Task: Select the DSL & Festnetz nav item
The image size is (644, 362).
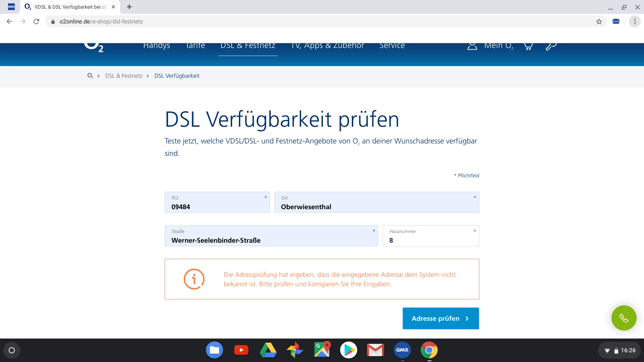Action: pos(248,46)
